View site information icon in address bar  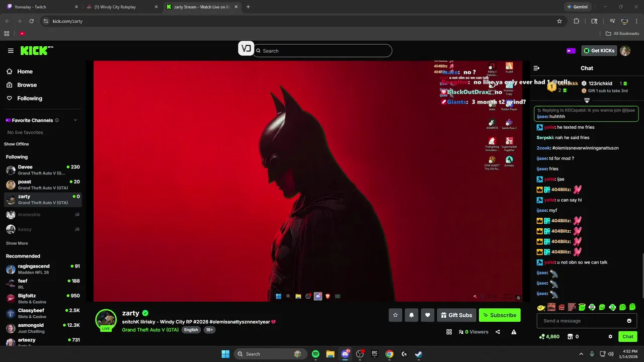(46, 21)
